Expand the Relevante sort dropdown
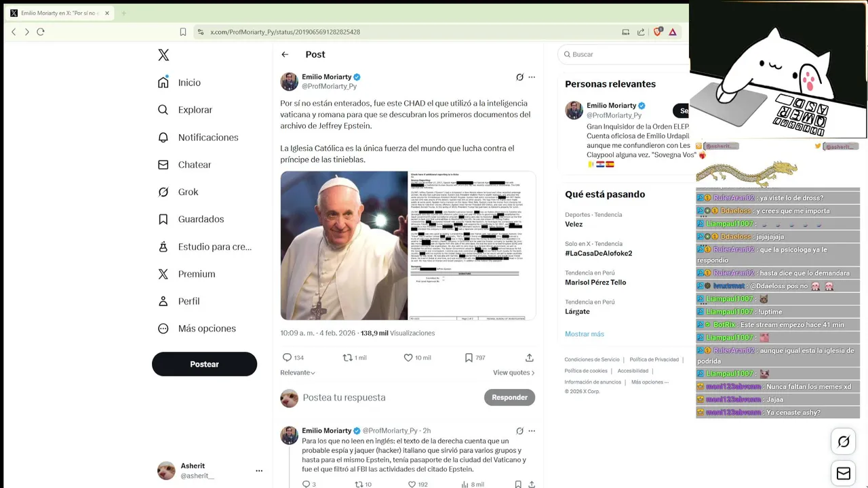Image resolution: width=868 pixels, height=488 pixels. point(298,372)
